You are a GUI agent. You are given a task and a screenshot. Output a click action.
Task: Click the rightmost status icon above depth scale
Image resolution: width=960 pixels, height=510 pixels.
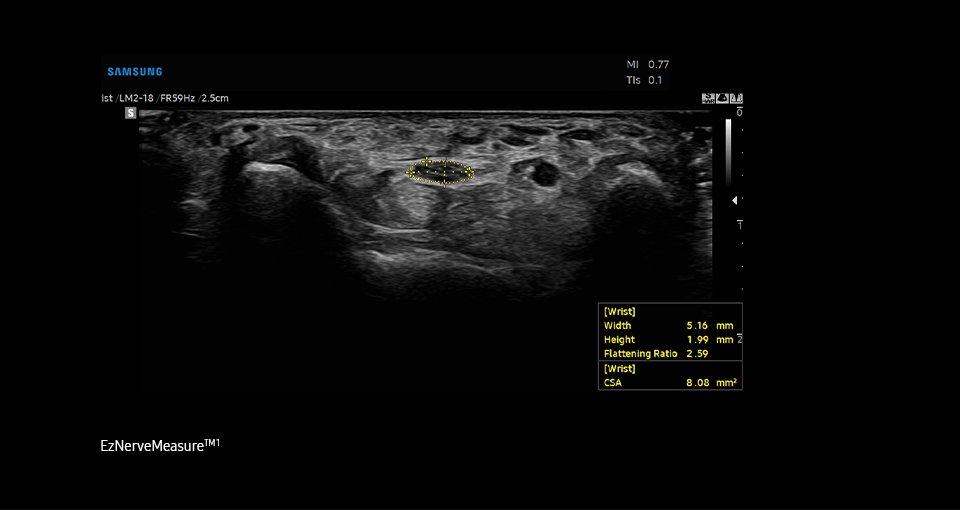click(x=737, y=98)
